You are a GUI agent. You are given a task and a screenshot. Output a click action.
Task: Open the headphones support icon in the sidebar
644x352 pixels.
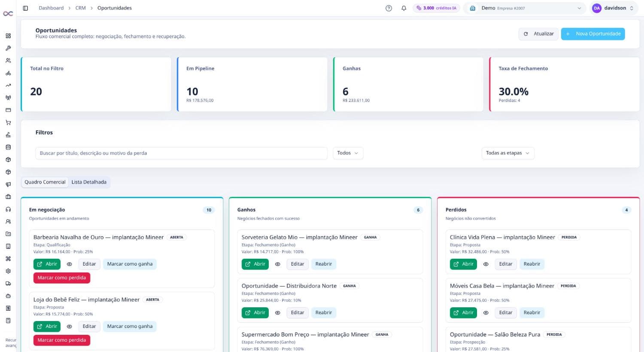pyautogui.click(x=8, y=209)
